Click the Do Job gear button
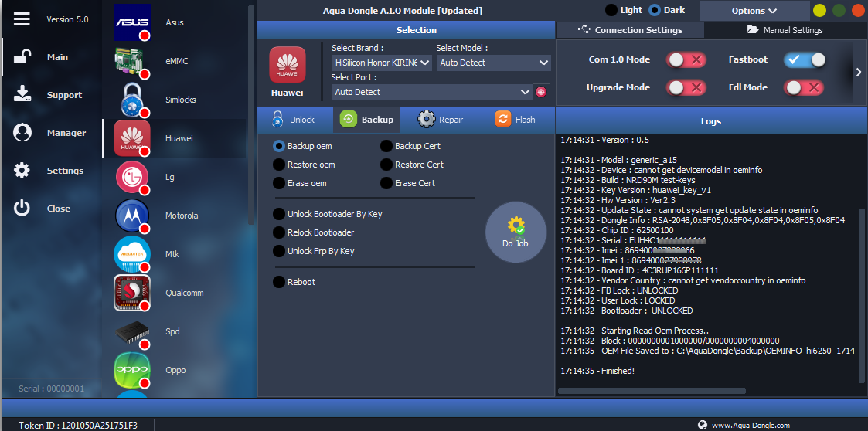The image size is (868, 431). [x=516, y=232]
